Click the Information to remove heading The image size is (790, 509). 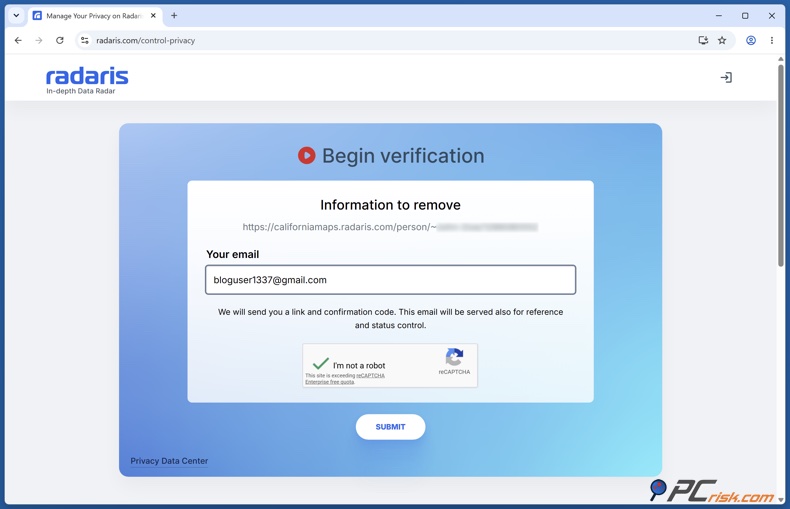pyautogui.click(x=390, y=205)
